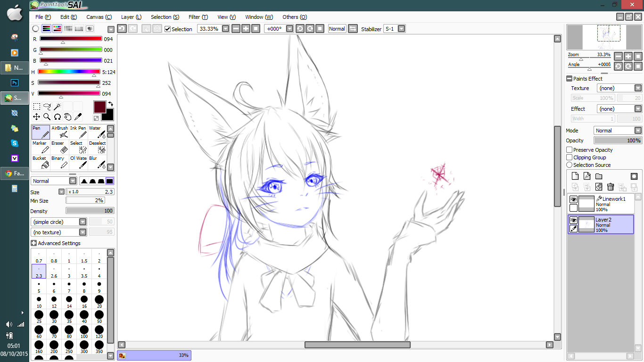Create a new layer folder
Viewport: 644px width, 362px height.
point(599,176)
